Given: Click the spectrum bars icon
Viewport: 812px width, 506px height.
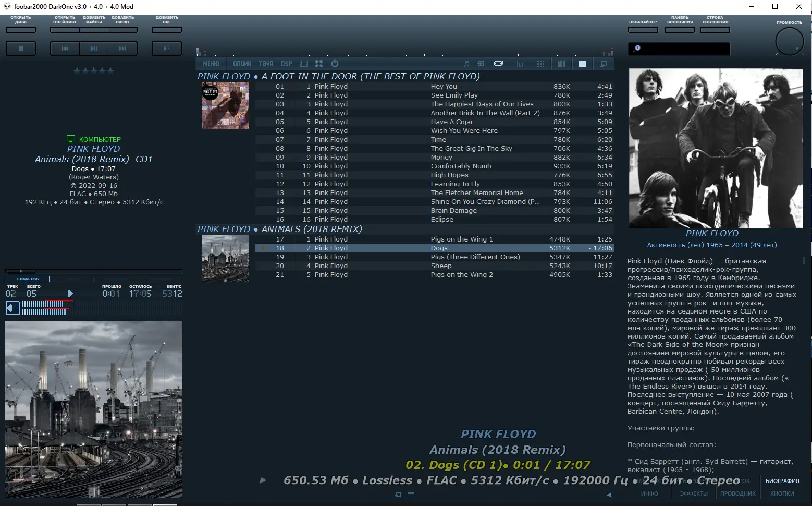Looking at the screenshot, I should coord(520,64).
